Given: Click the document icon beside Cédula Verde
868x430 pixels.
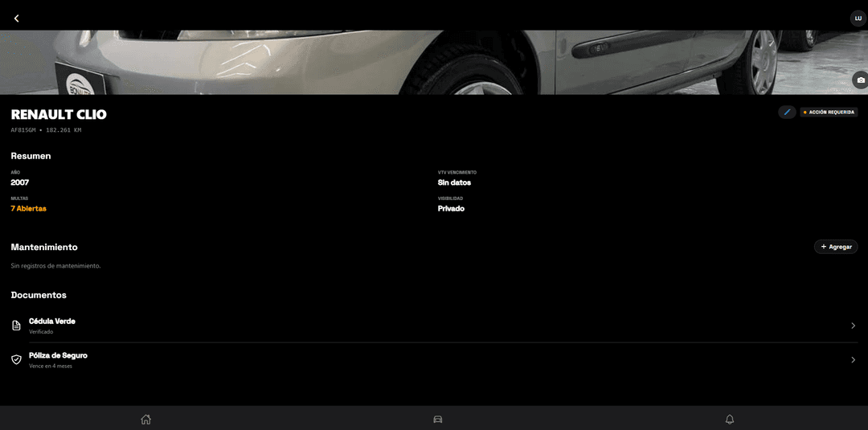Looking at the screenshot, I should 17,326.
